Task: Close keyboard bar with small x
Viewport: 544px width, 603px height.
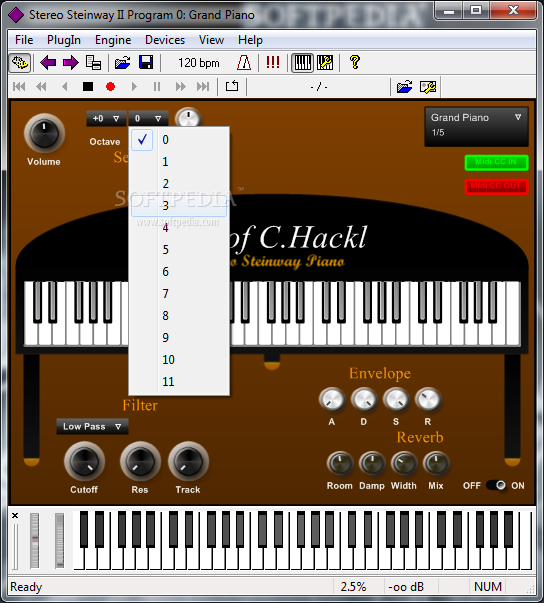Action: pos(15,515)
